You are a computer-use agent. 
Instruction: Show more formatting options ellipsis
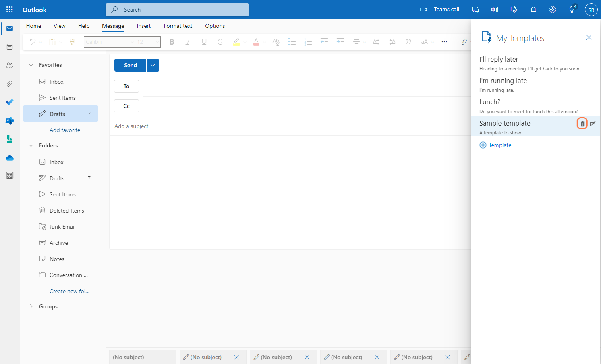(444, 42)
